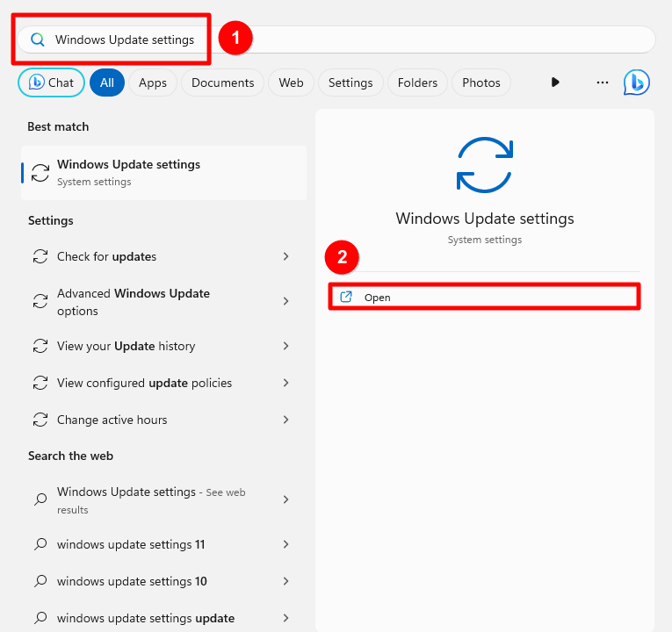Expand windows update settings 10 chevron

pos(285,581)
